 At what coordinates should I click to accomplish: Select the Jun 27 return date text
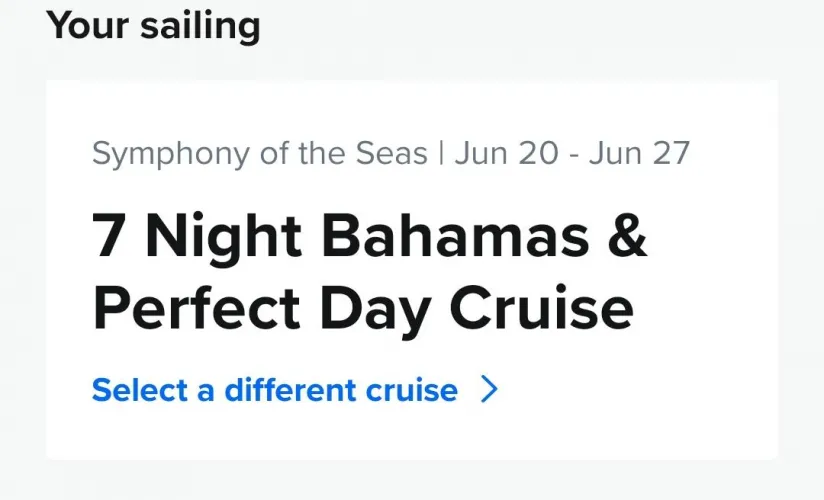(x=640, y=154)
